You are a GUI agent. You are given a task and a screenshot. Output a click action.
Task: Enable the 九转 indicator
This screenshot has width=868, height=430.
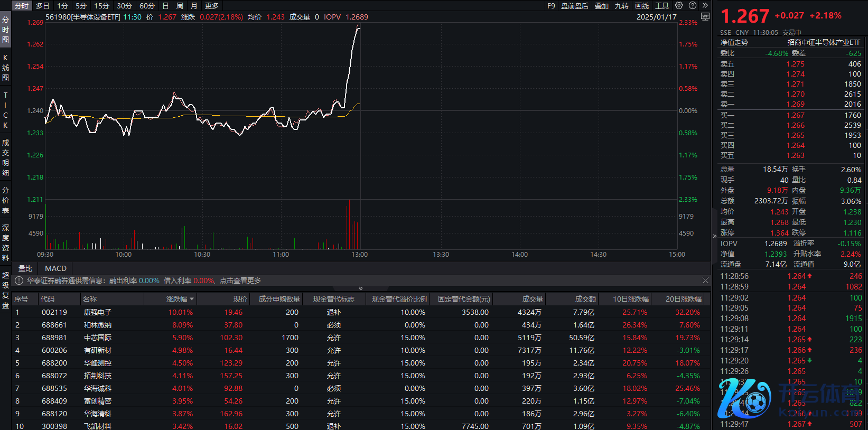[622, 6]
